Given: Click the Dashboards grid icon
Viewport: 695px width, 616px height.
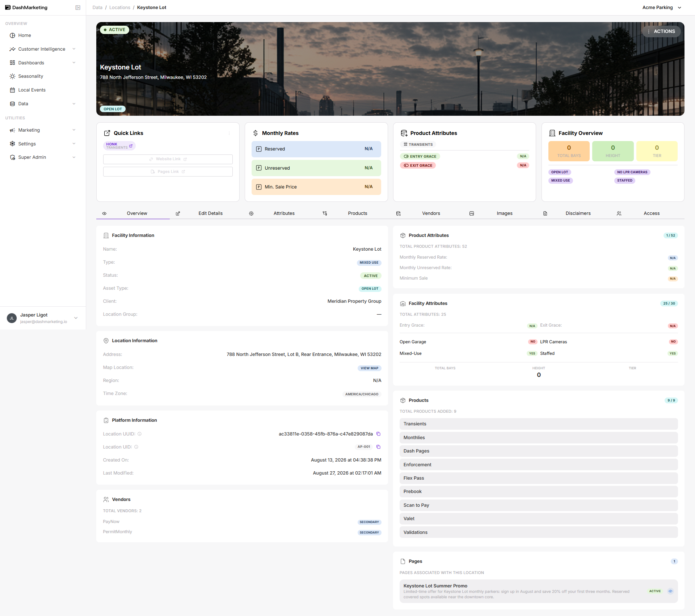Looking at the screenshot, I should [x=12, y=63].
